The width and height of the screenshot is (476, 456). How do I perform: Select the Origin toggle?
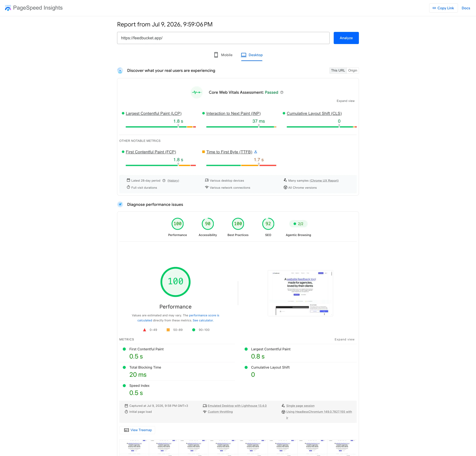click(x=353, y=70)
